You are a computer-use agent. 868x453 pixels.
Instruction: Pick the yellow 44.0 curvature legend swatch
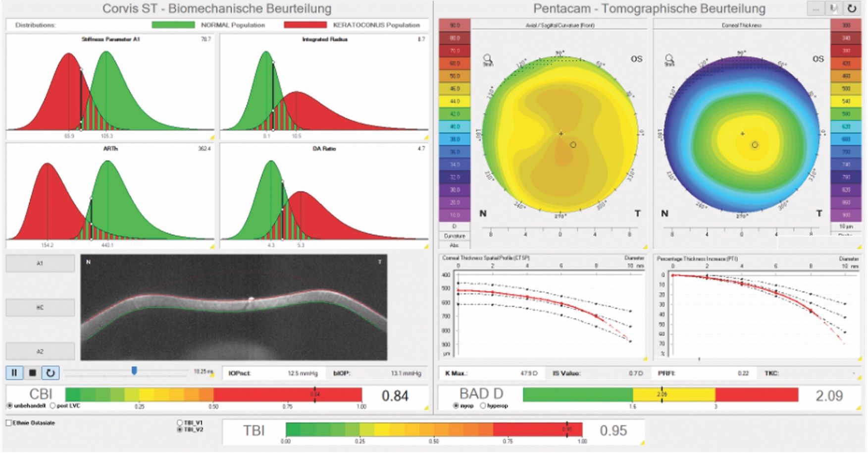(x=455, y=101)
